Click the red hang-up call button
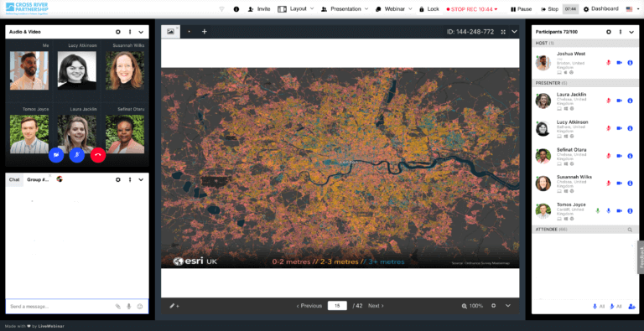 98,155
